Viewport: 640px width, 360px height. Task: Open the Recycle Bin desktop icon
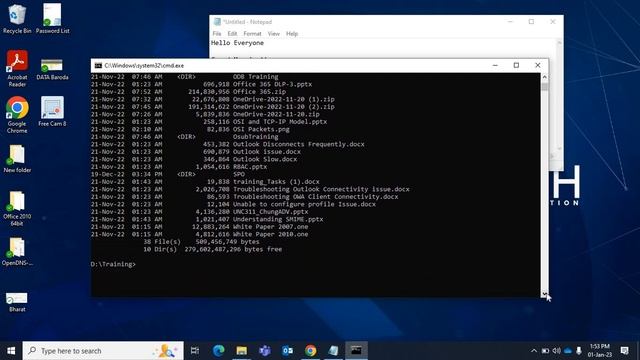(x=17, y=19)
